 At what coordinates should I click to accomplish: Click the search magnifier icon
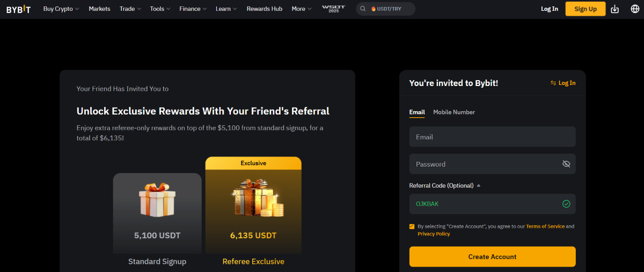pos(363,9)
